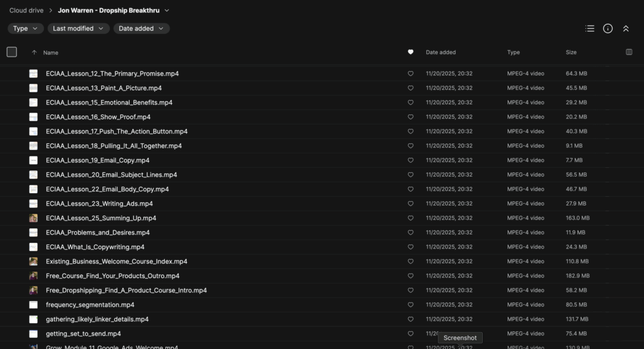Image resolution: width=644 pixels, height=349 pixels.
Task: Open the column settings icon in header
Action: click(629, 52)
